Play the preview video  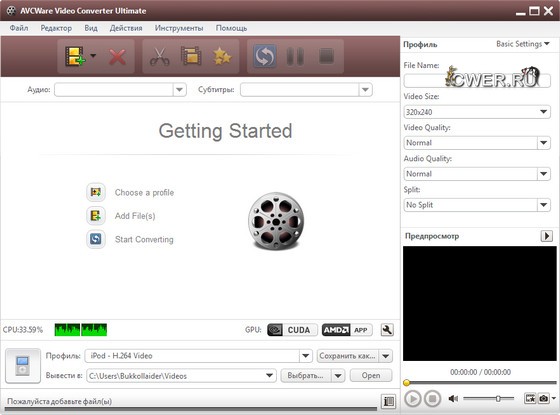(x=413, y=398)
